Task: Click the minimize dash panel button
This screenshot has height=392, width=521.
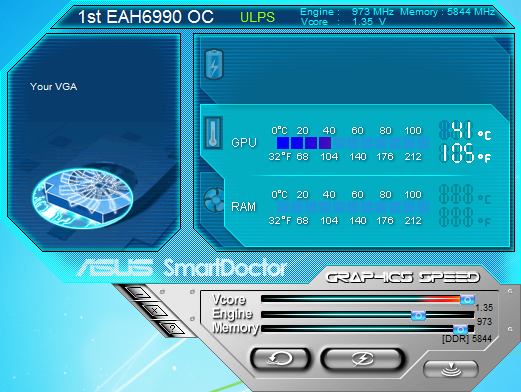Action: click(x=139, y=294)
